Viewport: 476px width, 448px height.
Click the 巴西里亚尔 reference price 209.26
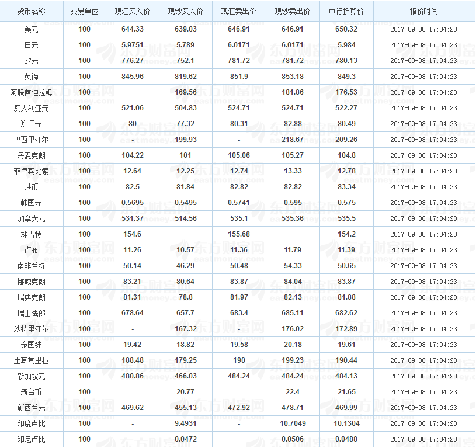(x=346, y=140)
